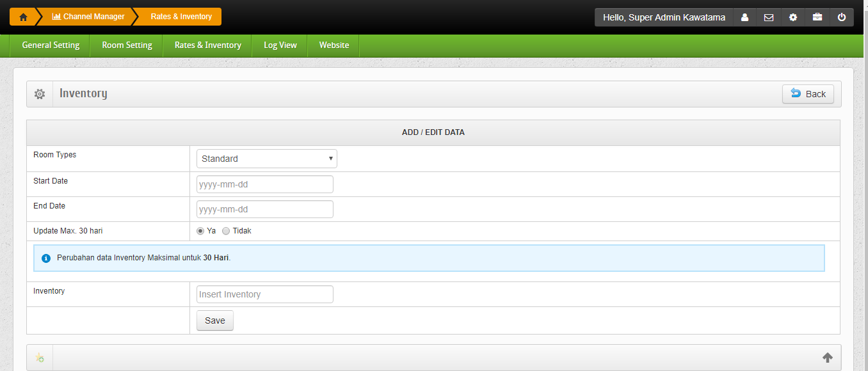Open the Room Types dropdown
The image size is (868, 371).
(x=266, y=159)
